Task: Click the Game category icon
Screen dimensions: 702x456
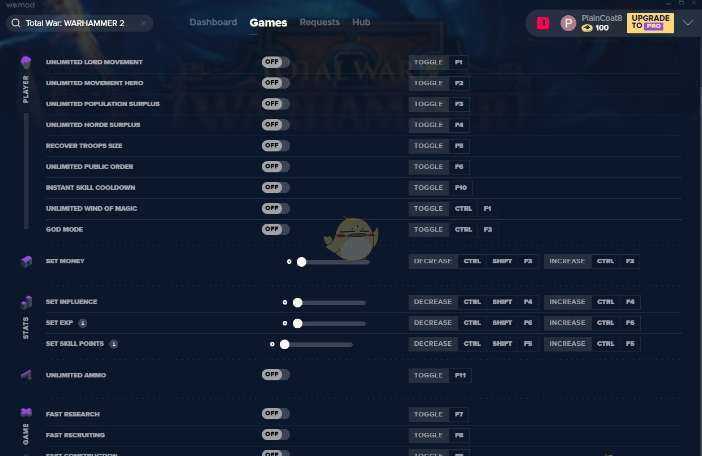Action: pyautogui.click(x=26, y=412)
